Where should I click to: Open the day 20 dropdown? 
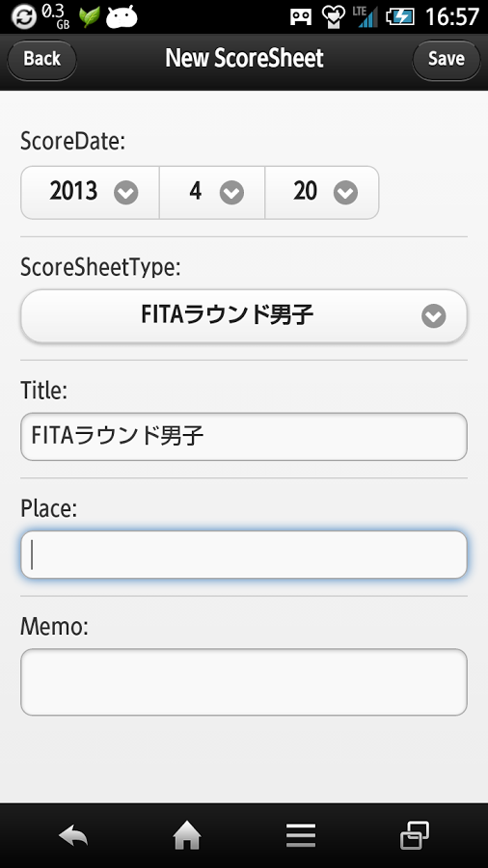322,192
